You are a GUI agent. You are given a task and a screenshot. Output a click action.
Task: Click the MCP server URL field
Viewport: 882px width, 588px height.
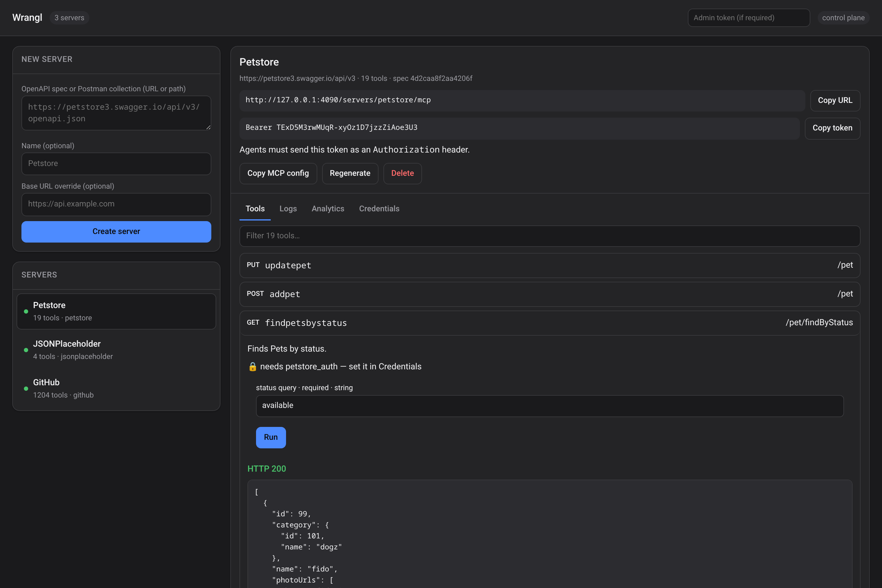522,100
